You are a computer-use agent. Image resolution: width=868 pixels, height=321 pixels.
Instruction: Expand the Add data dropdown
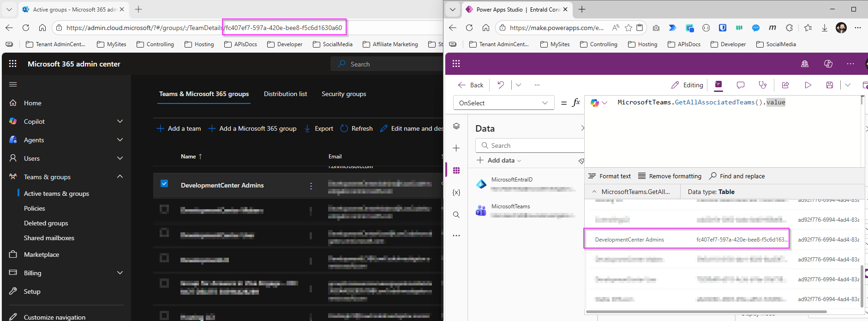point(502,160)
